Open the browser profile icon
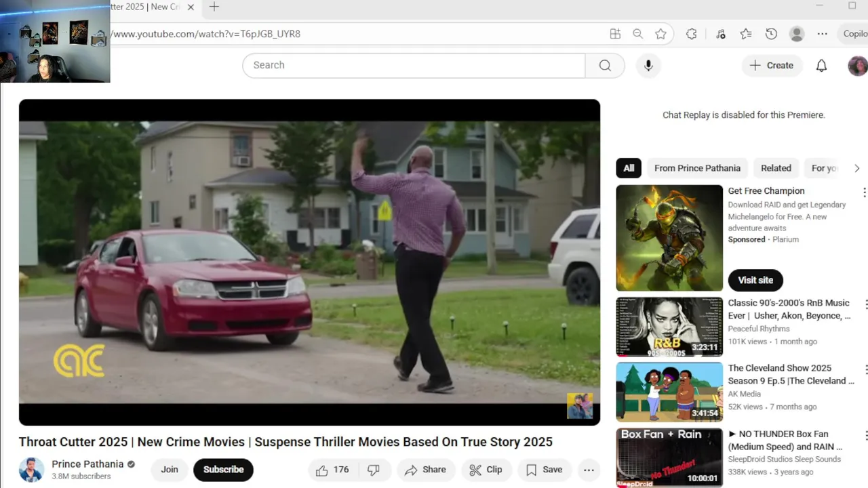 click(797, 34)
